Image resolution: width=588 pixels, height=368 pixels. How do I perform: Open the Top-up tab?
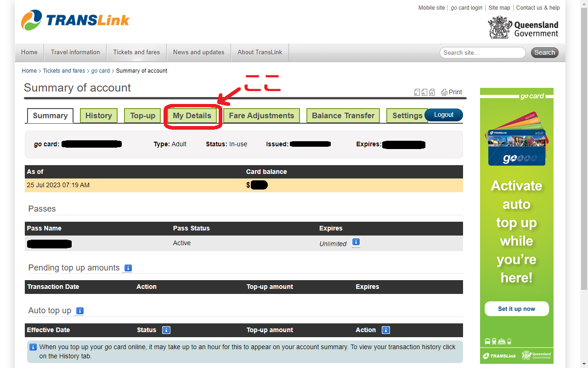coord(143,115)
